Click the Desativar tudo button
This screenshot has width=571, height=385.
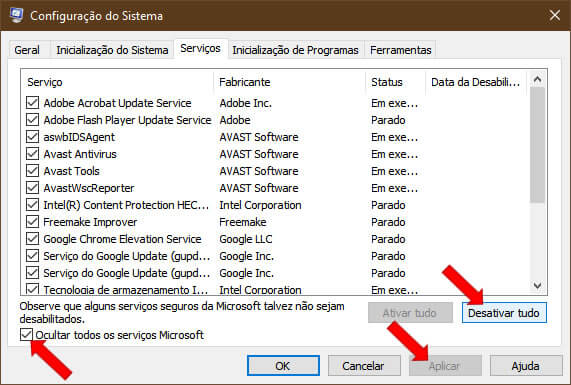click(504, 313)
